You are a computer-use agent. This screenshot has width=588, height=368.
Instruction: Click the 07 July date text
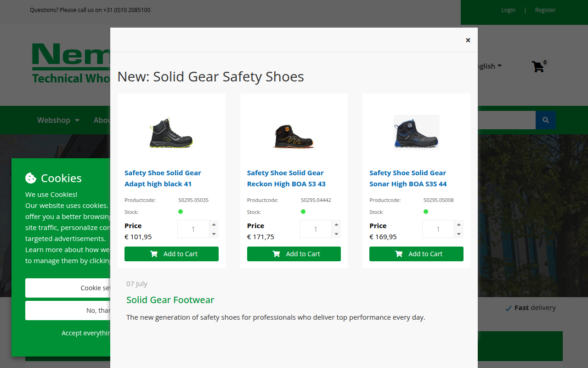[x=137, y=284]
